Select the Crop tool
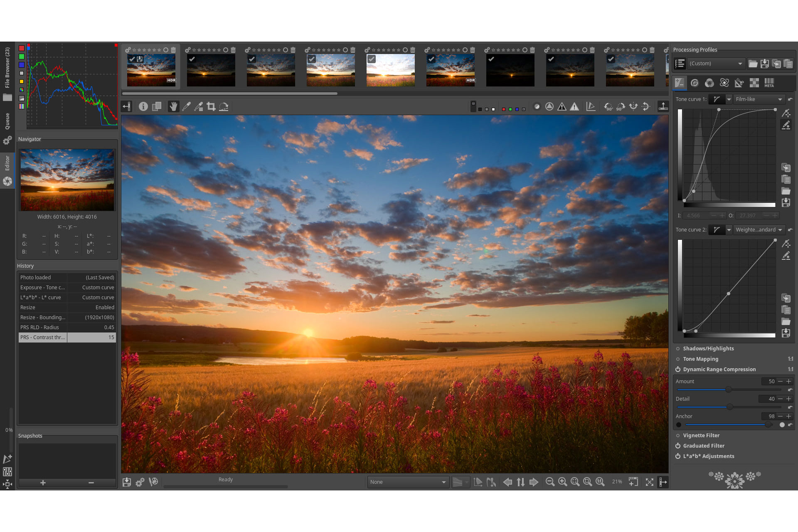Screen dimensions: 798x532 [211, 106]
